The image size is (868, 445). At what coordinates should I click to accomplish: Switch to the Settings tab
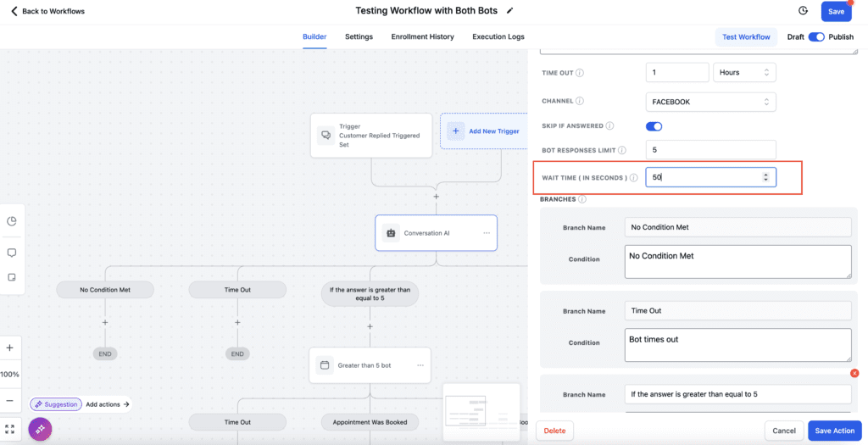pyautogui.click(x=359, y=37)
